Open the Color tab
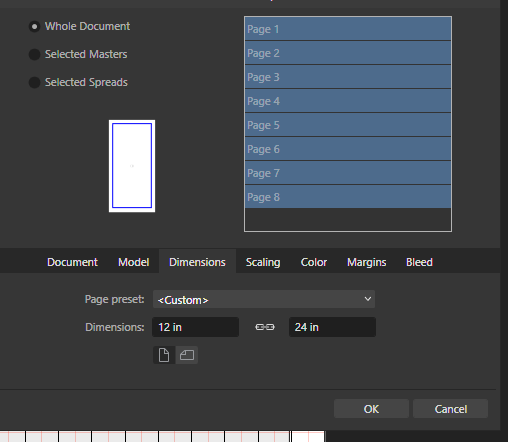Screen dimensions: 508x442 [x=314, y=262]
